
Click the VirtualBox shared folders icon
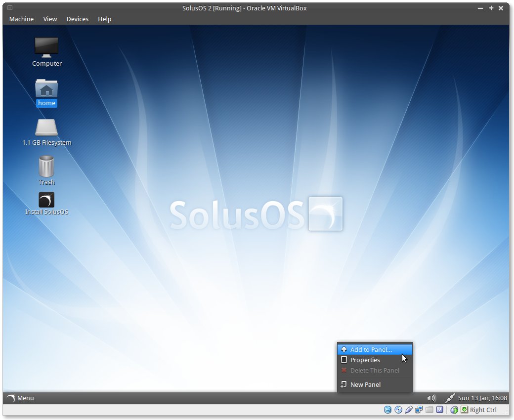(x=429, y=410)
